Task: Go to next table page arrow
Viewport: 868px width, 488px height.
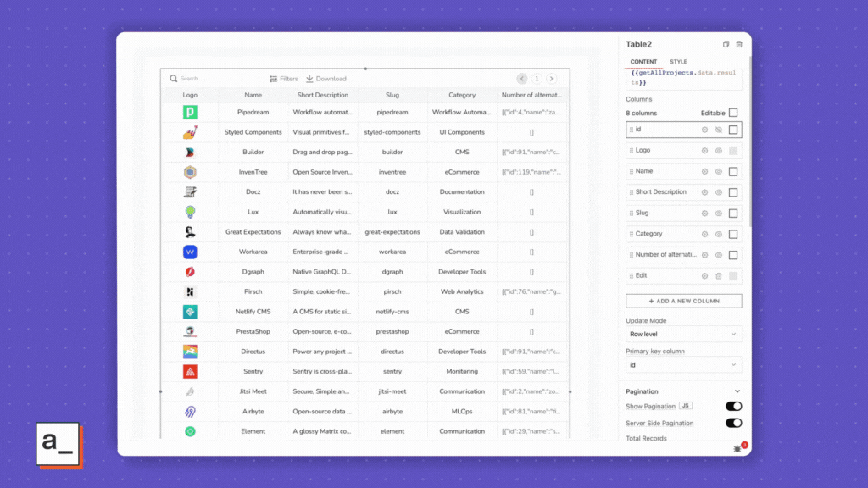Action: (551, 79)
